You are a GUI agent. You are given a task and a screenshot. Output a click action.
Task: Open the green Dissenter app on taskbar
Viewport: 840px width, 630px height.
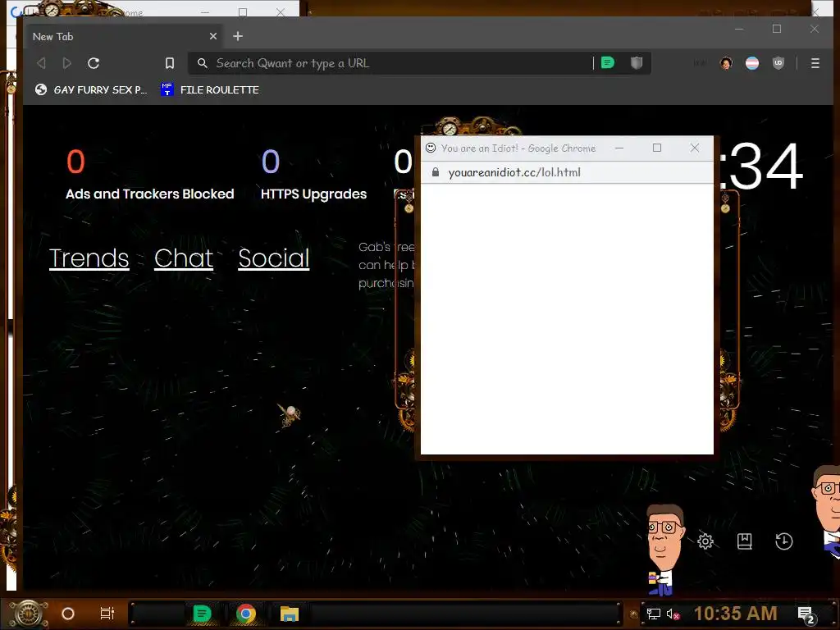click(202, 614)
